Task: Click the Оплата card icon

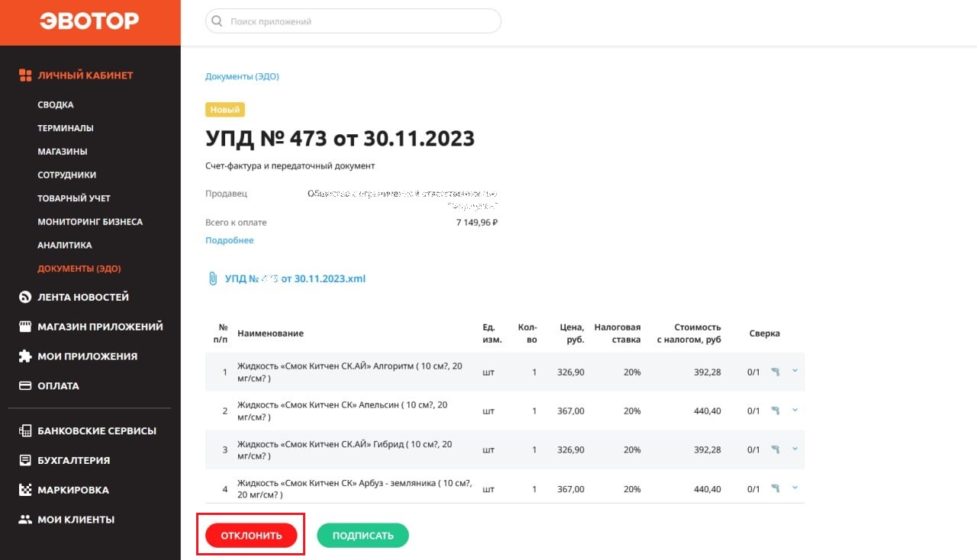Action: [x=25, y=386]
